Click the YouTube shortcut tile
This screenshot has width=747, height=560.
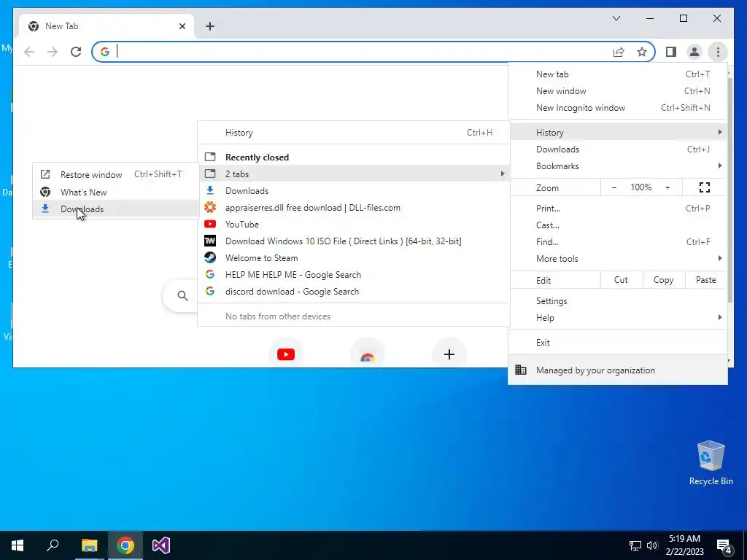click(x=286, y=354)
